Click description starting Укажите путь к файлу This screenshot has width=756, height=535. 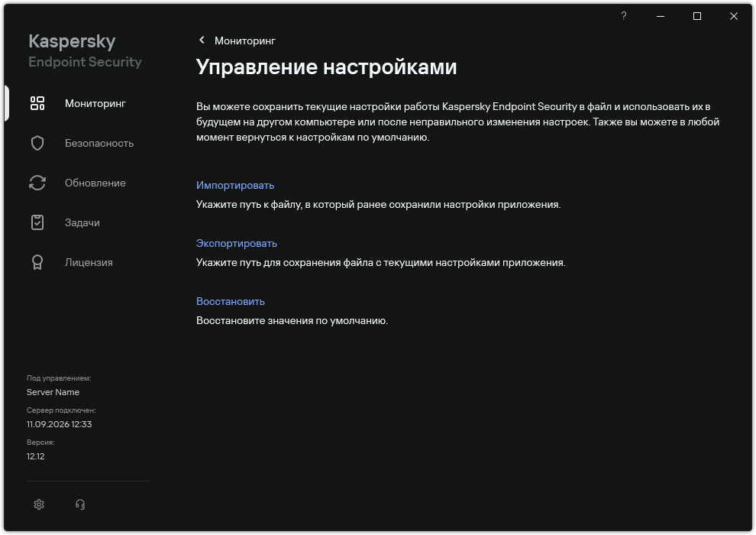pos(378,205)
